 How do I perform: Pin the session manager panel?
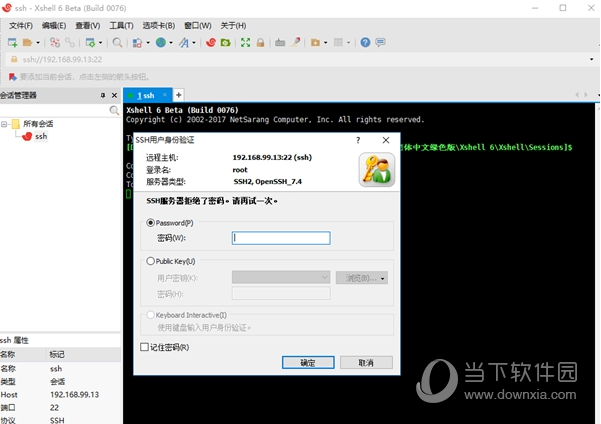[x=102, y=95]
